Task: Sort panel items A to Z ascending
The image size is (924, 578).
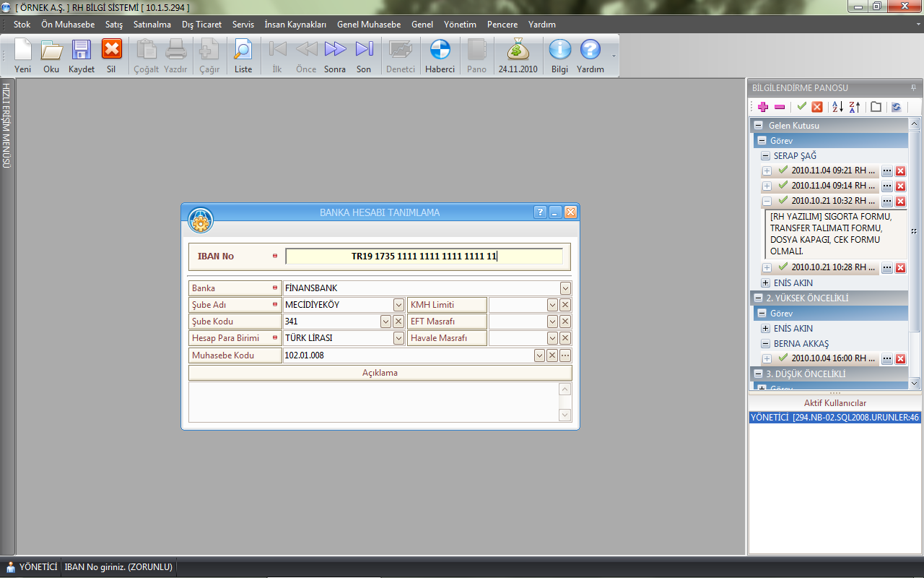Action: 837,107
